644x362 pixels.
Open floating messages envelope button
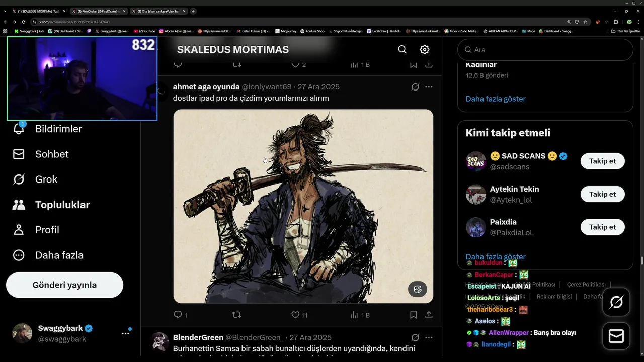616,336
